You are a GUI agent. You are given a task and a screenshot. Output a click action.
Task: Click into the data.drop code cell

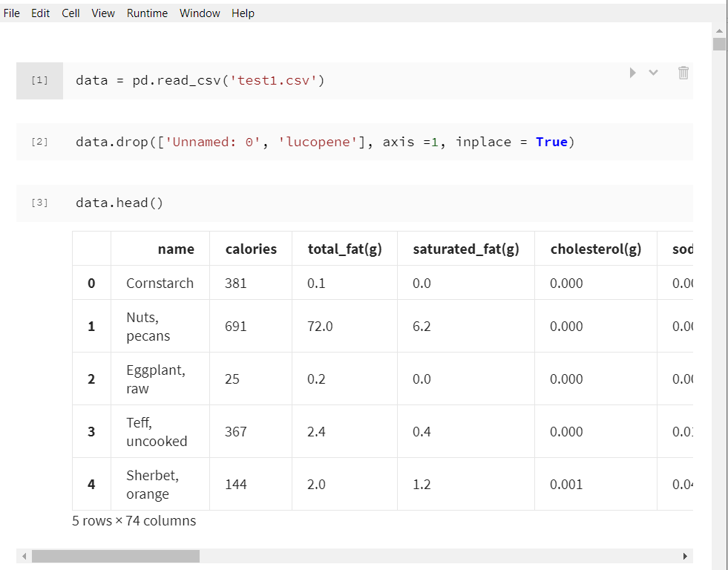coord(371,142)
